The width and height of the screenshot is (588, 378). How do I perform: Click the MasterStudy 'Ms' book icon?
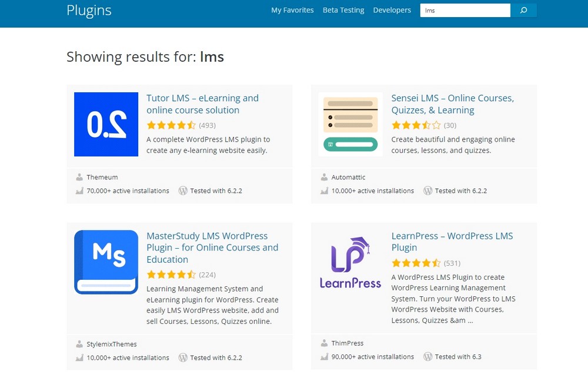tap(106, 262)
